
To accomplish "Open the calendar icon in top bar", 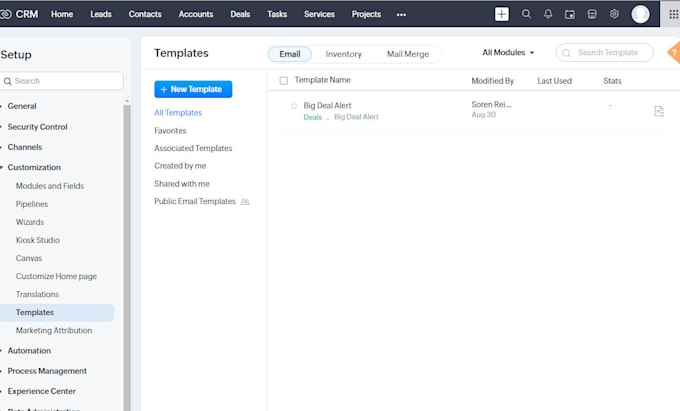I will pos(570,14).
